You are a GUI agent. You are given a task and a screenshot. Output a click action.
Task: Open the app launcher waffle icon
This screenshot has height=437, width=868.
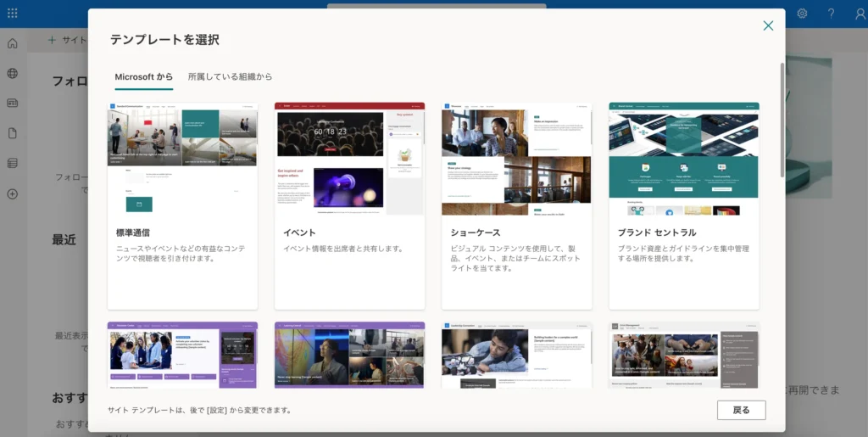click(12, 14)
